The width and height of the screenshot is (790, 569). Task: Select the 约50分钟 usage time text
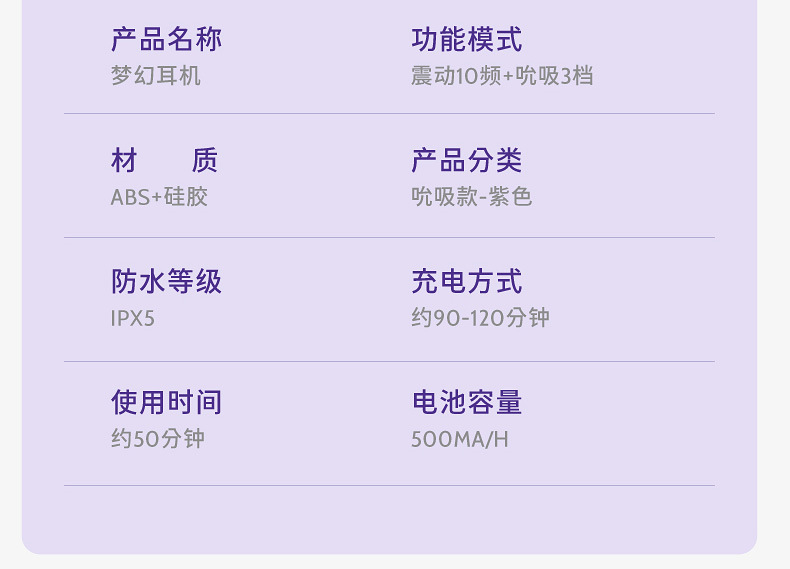coord(157,439)
